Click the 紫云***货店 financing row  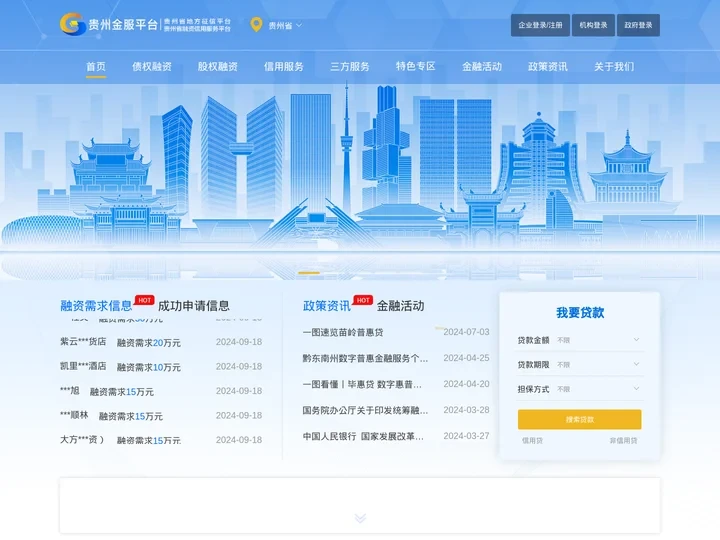click(x=161, y=342)
